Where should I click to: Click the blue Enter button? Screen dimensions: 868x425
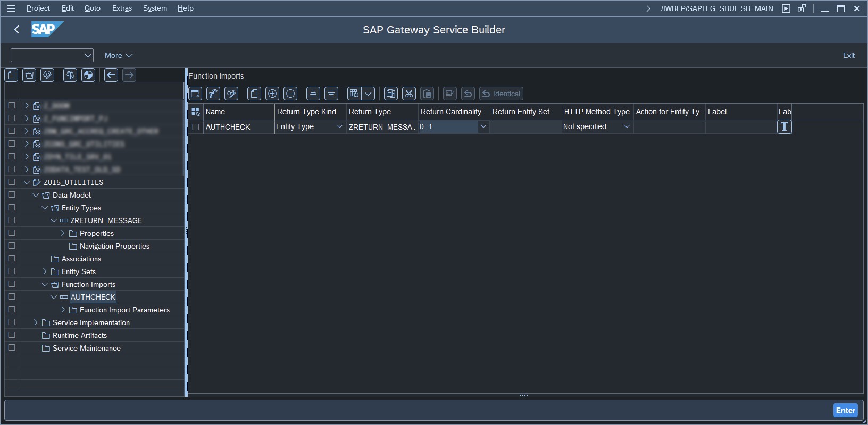tap(846, 410)
